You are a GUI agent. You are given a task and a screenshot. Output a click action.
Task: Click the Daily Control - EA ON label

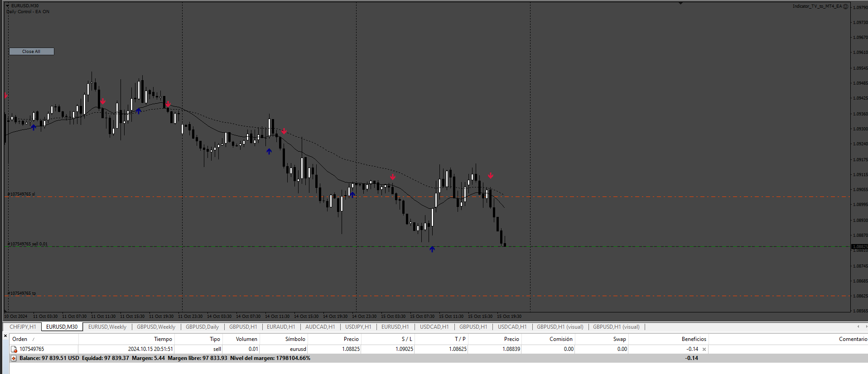click(x=28, y=12)
